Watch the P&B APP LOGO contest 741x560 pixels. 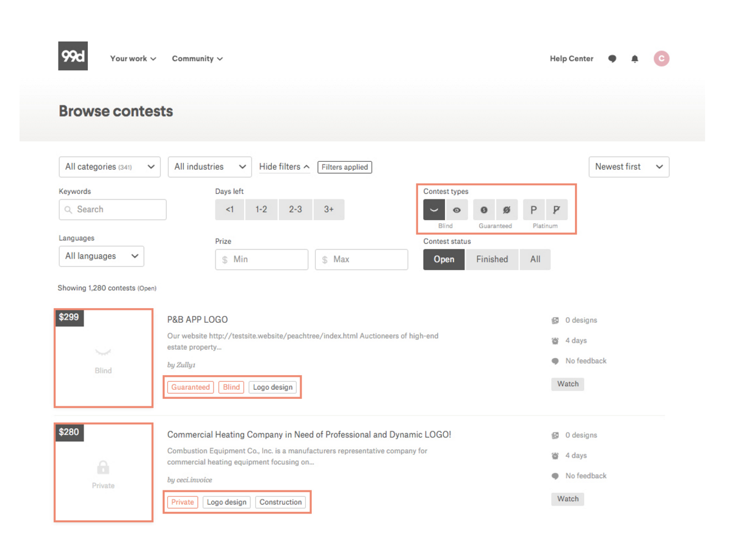[x=568, y=384]
